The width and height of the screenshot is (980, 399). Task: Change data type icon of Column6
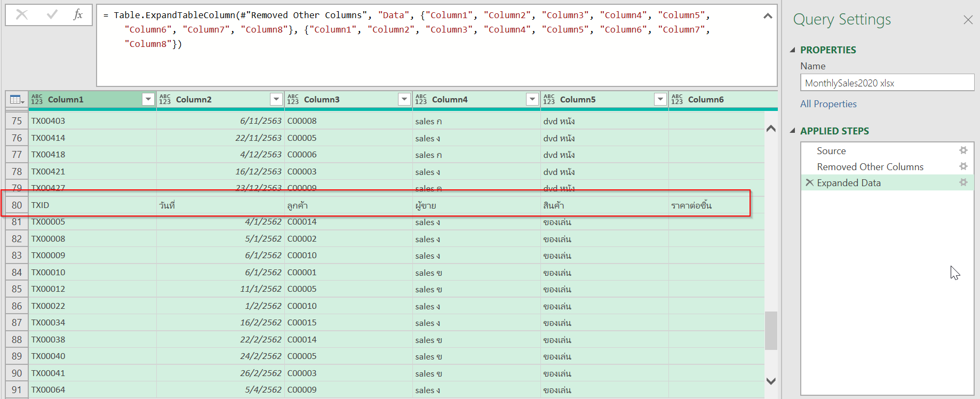tap(677, 100)
